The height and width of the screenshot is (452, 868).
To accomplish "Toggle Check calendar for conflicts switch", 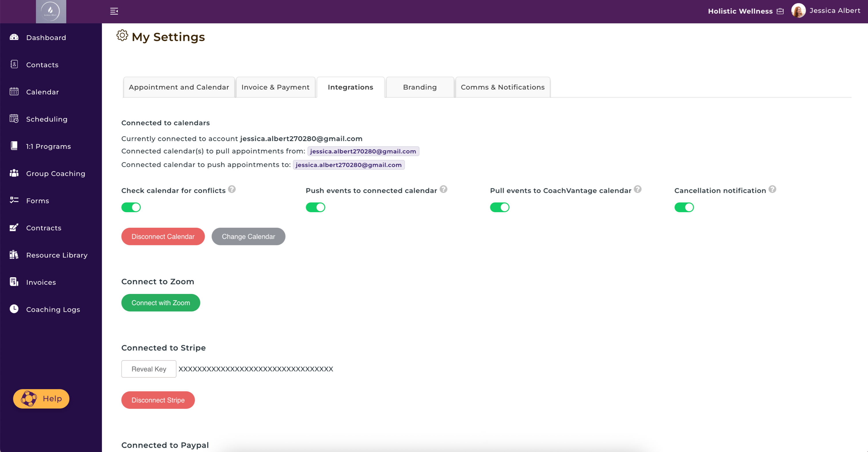I will coord(131,207).
